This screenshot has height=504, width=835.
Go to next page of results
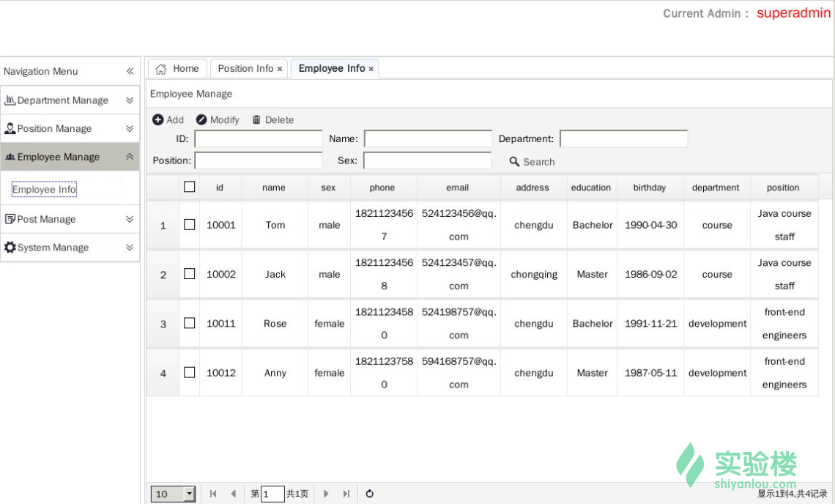click(x=326, y=494)
